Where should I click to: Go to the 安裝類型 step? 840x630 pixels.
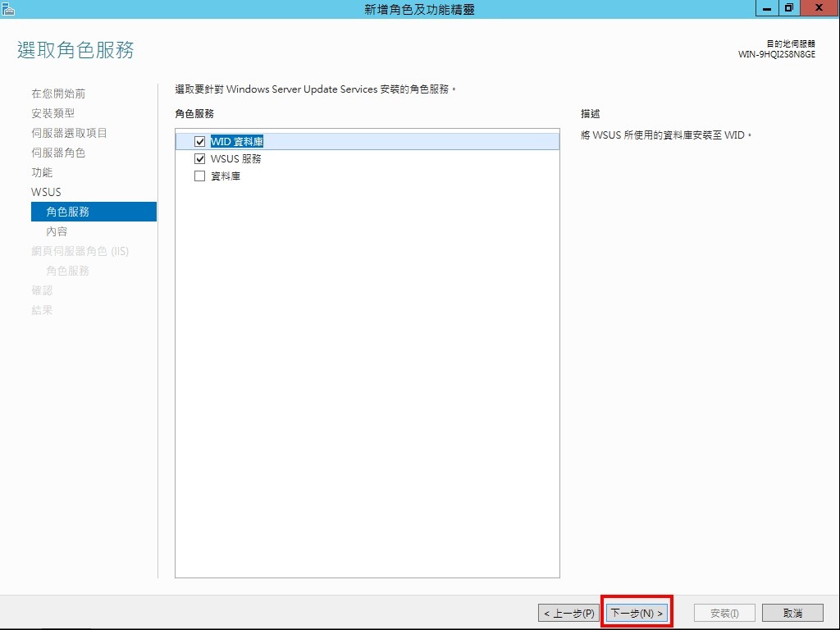coord(53,113)
